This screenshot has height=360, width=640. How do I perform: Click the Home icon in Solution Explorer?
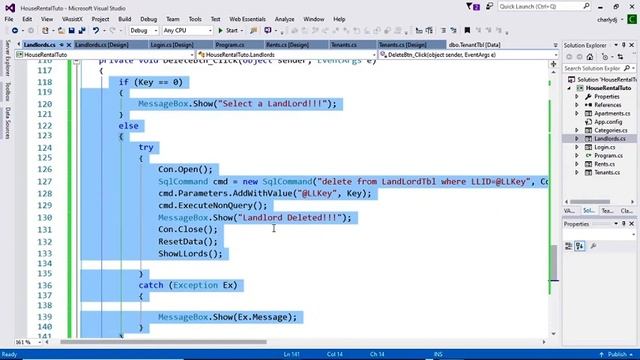click(590, 57)
